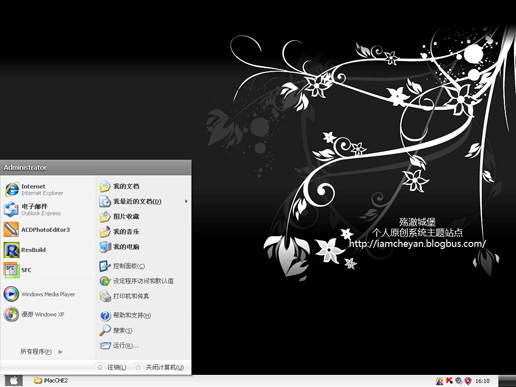Image resolution: width=516 pixels, height=387 pixels.
Task: Open 我的音乐 folder icon
Action: click(x=105, y=231)
